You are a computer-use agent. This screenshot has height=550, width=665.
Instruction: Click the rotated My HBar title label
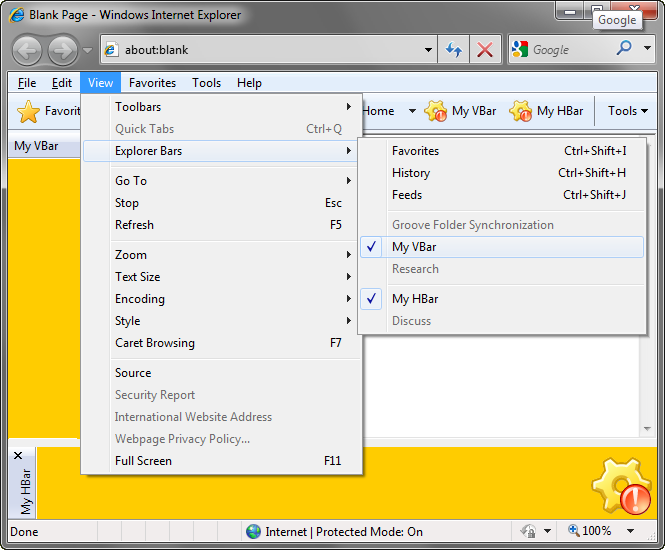click(26, 491)
